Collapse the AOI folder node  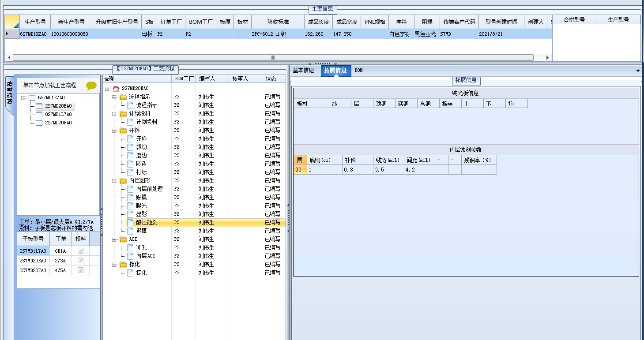tap(115, 239)
